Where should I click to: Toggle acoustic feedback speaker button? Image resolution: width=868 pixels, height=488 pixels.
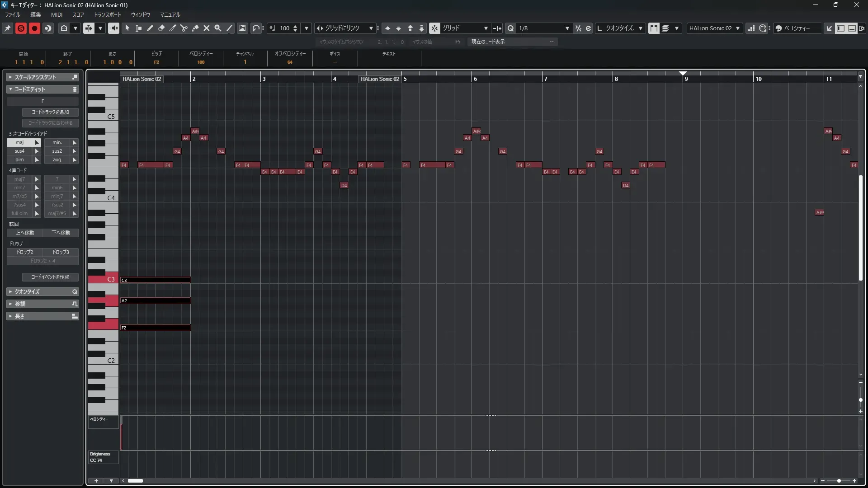113,28
